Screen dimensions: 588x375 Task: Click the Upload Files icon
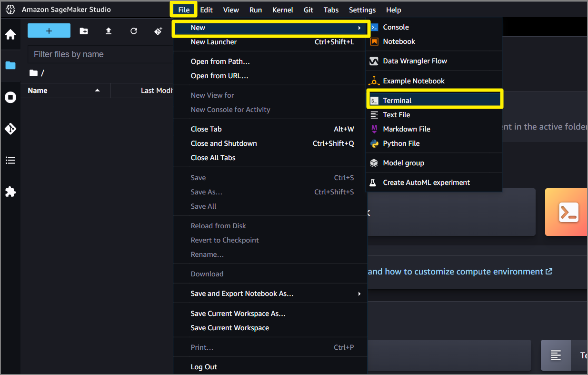[x=109, y=31]
